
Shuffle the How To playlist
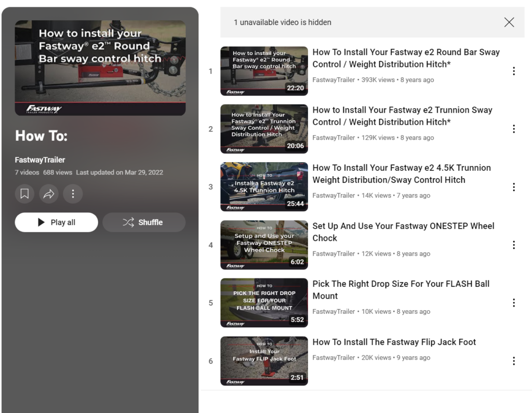tap(143, 222)
